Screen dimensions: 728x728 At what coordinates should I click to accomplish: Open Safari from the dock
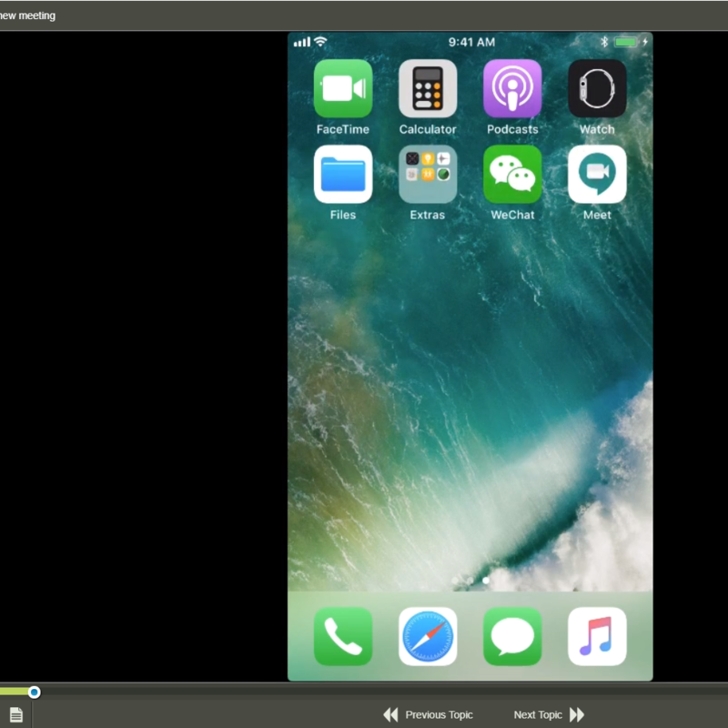(x=428, y=636)
